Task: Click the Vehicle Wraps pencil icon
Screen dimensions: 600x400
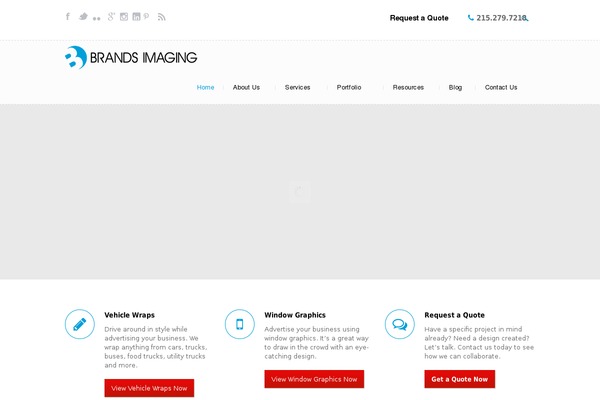Action: (80, 324)
